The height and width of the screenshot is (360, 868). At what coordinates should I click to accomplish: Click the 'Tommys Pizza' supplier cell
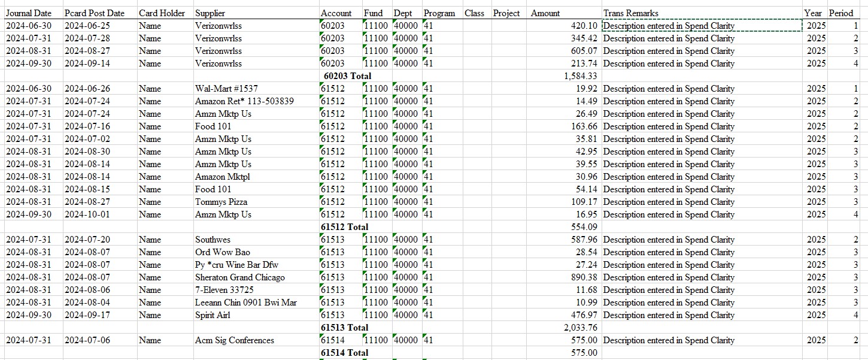256,202
